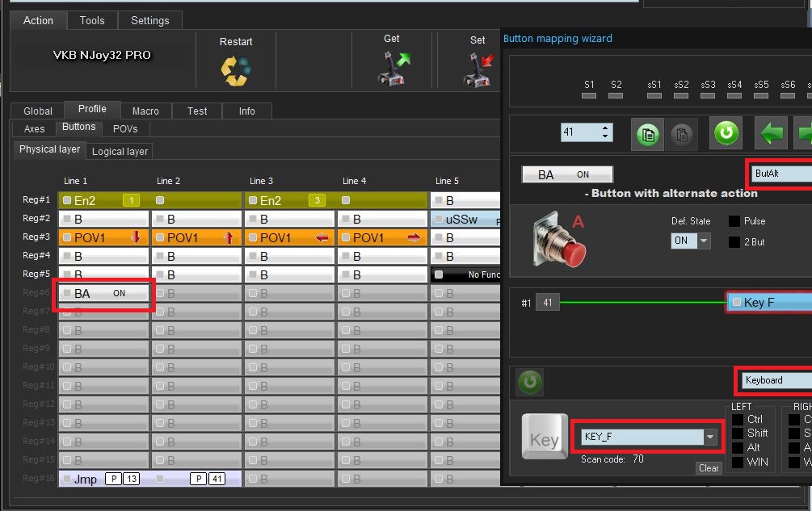Click the Get joystick parameters icon
Image resolution: width=812 pixels, height=511 pixels.
(x=393, y=68)
